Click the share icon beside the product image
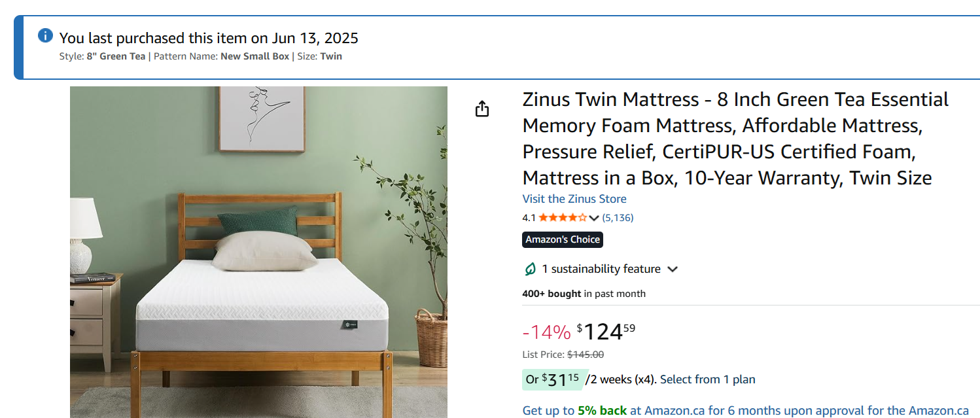980x418 pixels. [x=482, y=109]
